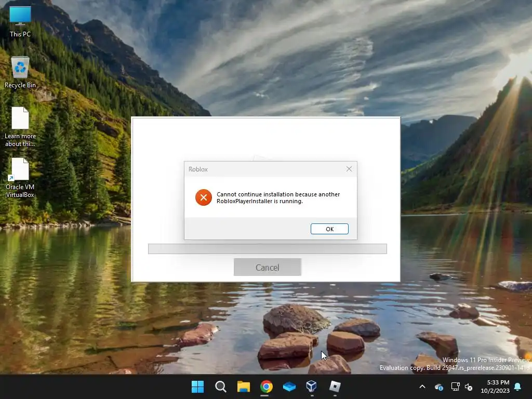Viewport: 532px width, 399px height.
Task: Open network settings from the tray icon
Action: pos(455,387)
